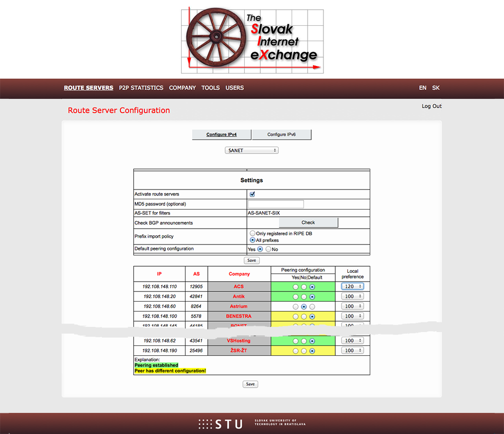This screenshot has height=434, width=504.
Task: Click IP address 192.108.148.110
Action: 159,286
